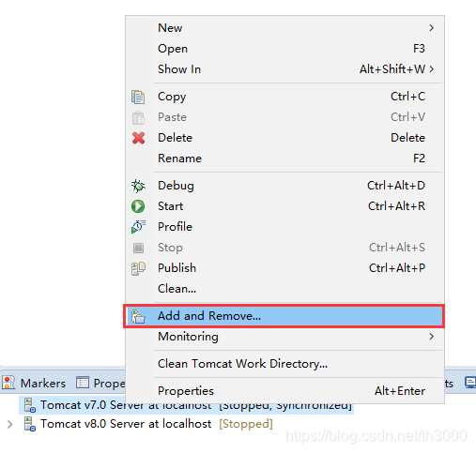Click the Debug bug icon
This screenshot has height=453, width=476.
click(138, 186)
